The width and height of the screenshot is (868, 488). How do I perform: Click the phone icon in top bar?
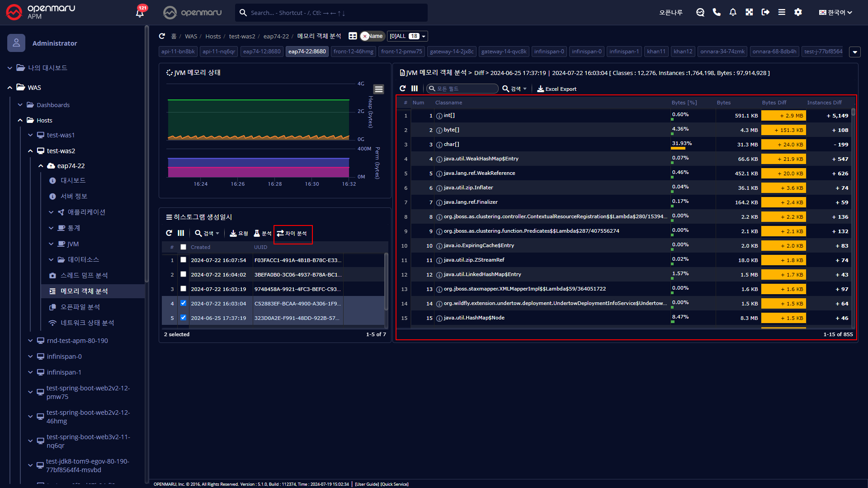coord(717,12)
